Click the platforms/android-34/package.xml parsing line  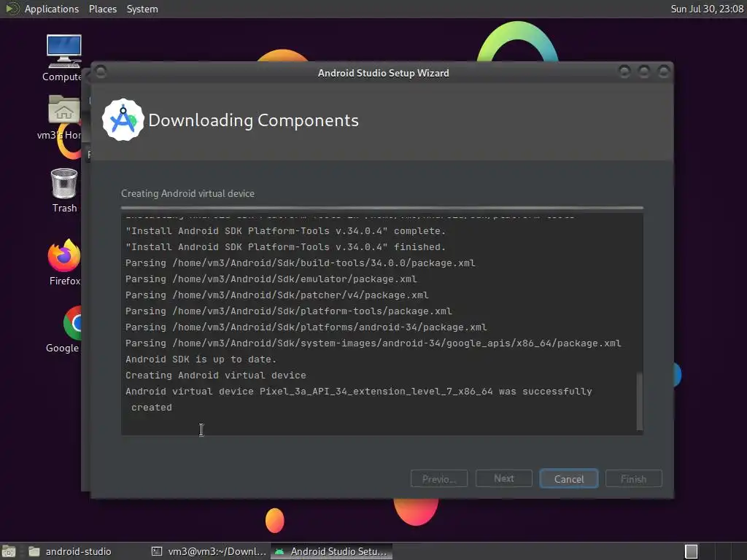tap(306, 327)
